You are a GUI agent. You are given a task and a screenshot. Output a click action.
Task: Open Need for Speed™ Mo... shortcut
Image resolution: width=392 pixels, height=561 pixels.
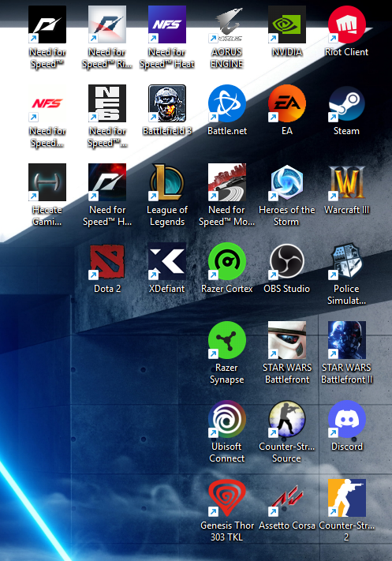[x=226, y=182]
